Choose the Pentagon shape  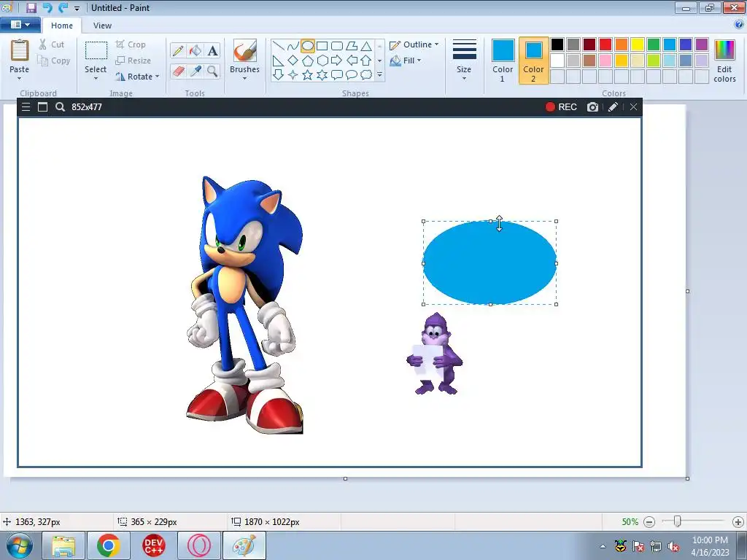(x=308, y=61)
